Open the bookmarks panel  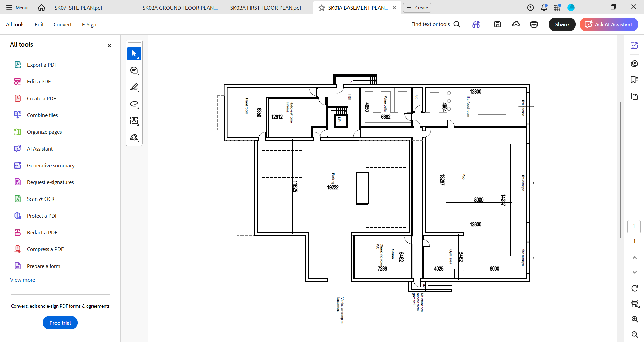coord(634,80)
